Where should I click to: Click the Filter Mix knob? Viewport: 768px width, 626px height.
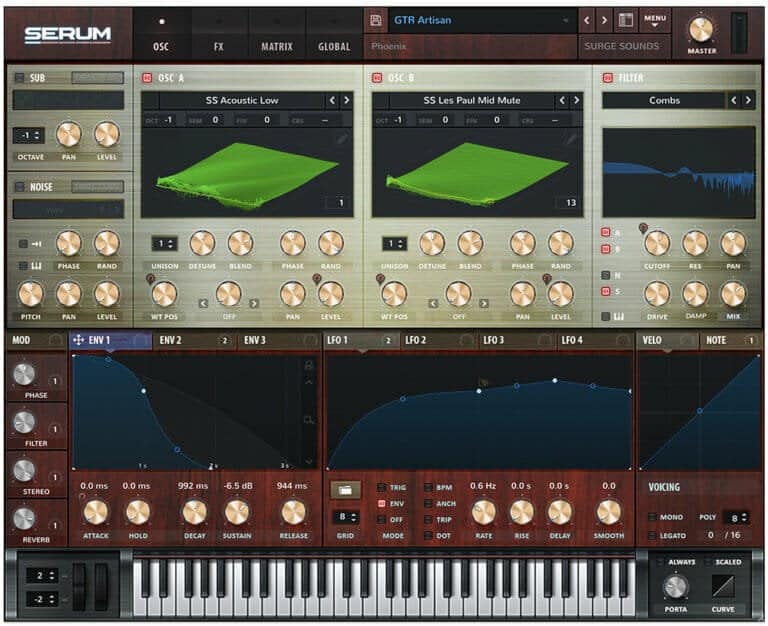click(x=733, y=294)
